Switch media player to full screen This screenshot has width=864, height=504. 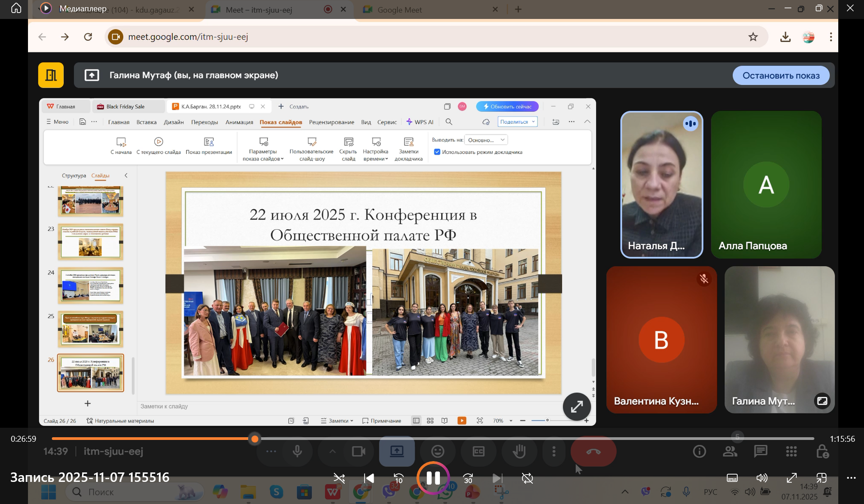[791, 478]
